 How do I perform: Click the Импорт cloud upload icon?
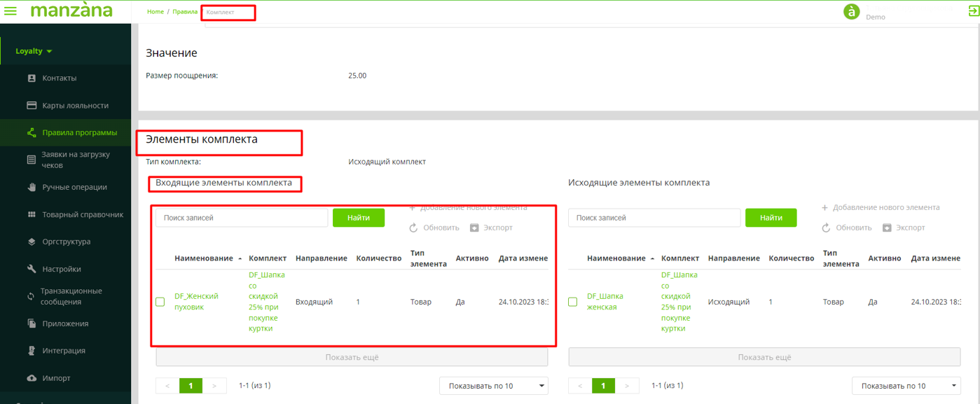click(x=32, y=378)
